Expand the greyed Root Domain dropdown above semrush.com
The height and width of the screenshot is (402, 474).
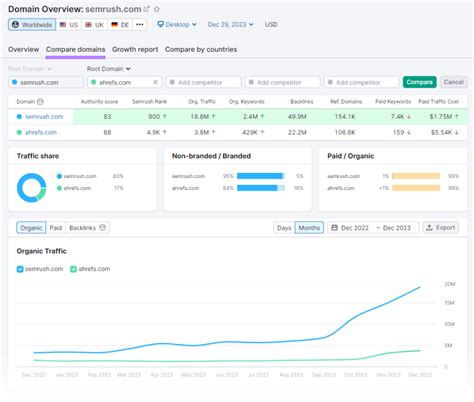30,69
